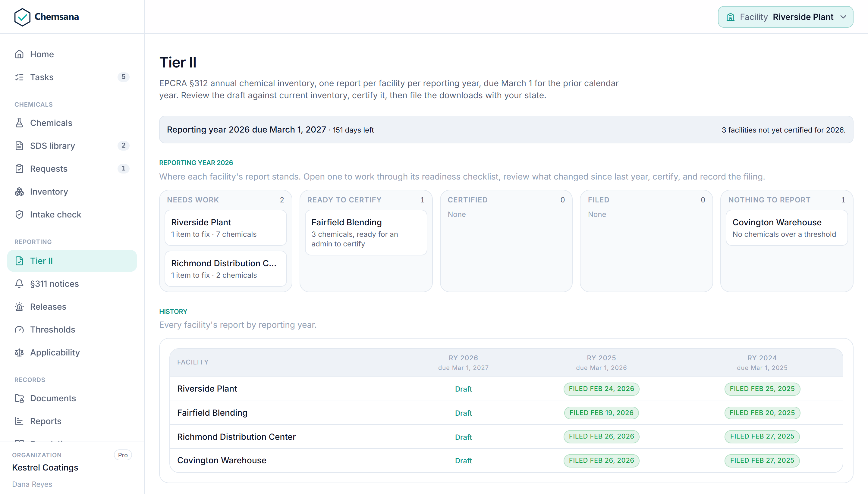Screen dimensions: 868x494
Task: Open Riverside Plant needs-work card
Action: (x=226, y=228)
